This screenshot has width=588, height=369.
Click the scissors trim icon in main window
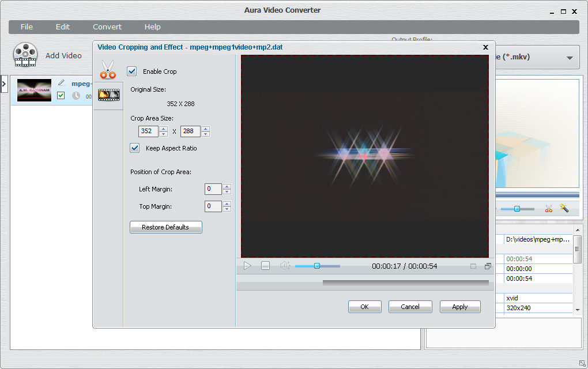pos(549,208)
